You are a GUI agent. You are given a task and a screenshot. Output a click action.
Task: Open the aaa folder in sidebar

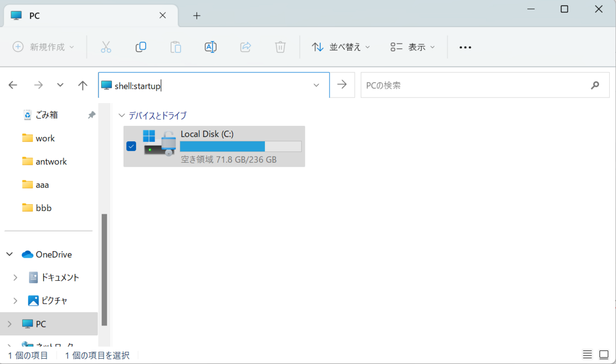pos(42,184)
